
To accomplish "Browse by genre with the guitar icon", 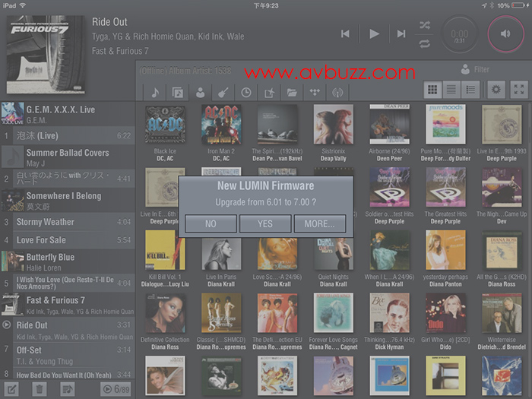I will point(223,92).
